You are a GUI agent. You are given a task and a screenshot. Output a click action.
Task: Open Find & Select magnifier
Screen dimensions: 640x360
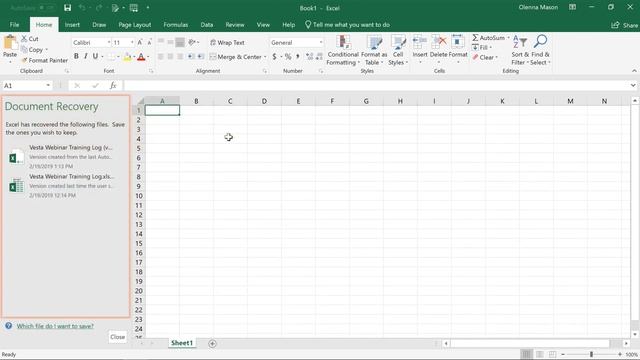(x=540, y=50)
